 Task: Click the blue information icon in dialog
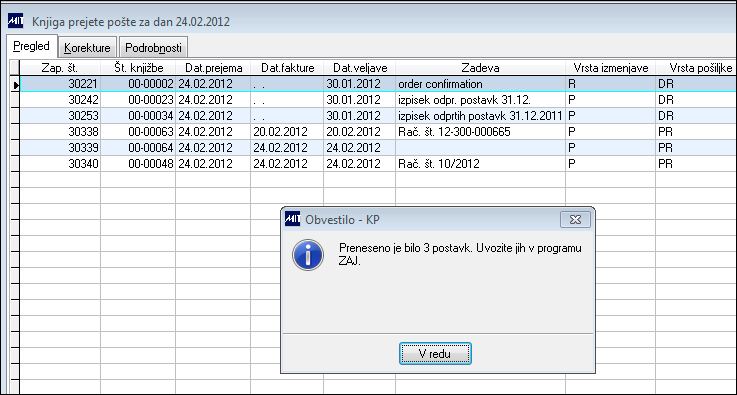(308, 255)
